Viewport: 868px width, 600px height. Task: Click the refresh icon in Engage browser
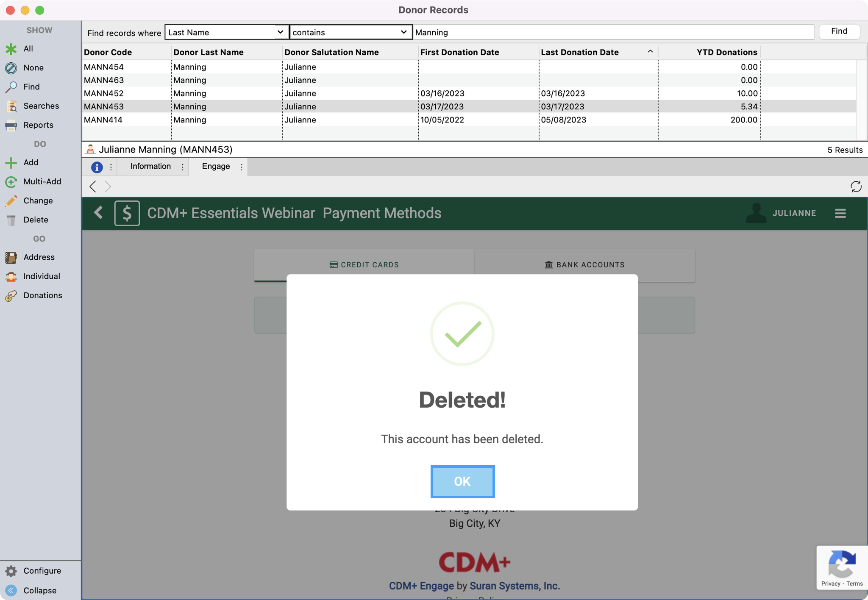coord(856,186)
